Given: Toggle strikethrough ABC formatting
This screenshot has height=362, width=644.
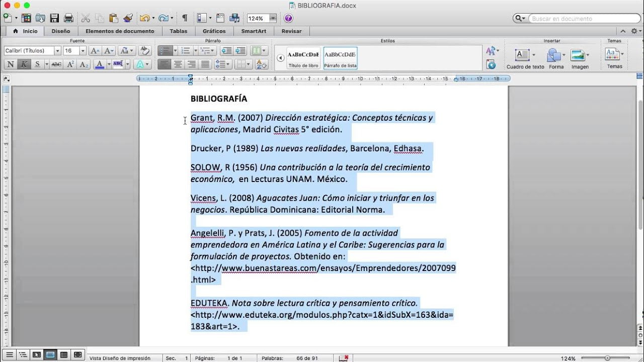Looking at the screenshot, I should click(x=56, y=64).
